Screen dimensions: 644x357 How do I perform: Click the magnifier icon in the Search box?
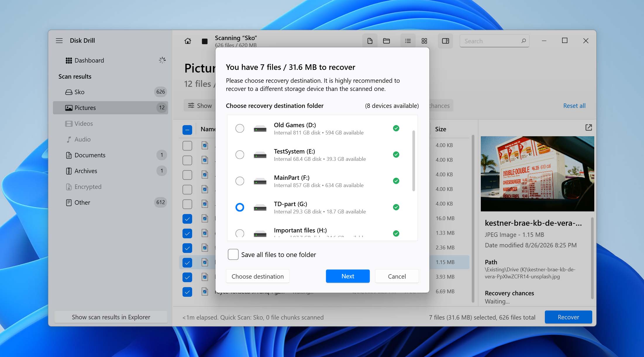(524, 41)
